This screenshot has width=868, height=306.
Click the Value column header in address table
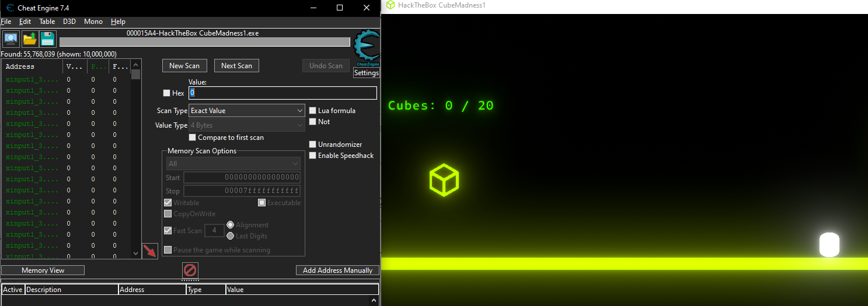click(302, 290)
